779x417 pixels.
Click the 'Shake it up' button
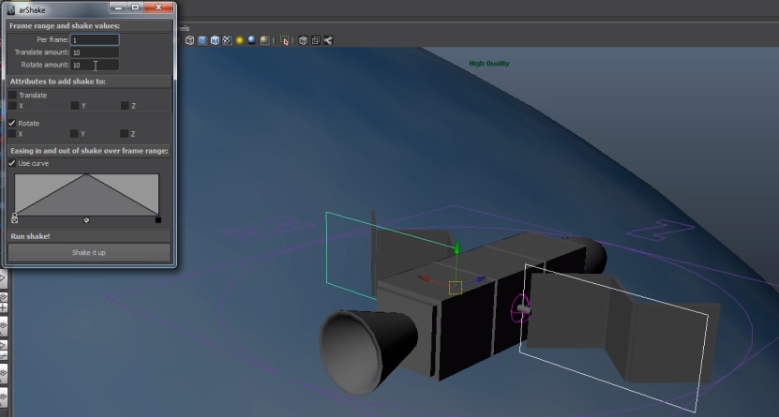pos(89,252)
